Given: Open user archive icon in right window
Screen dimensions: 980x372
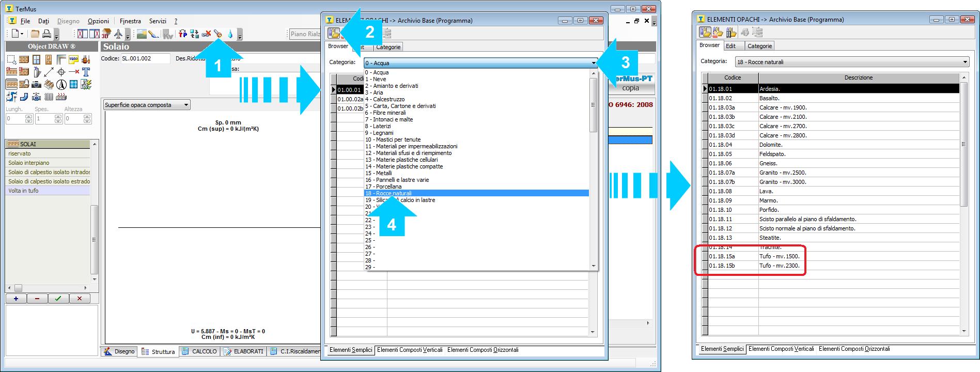Looking at the screenshot, I should 718,33.
